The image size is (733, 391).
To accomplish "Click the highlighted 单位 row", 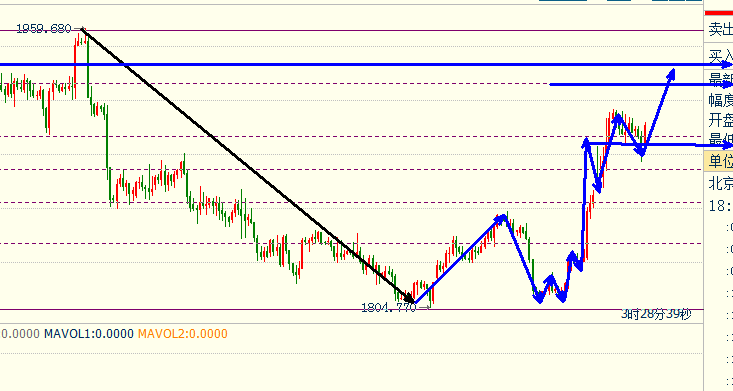I will 719,161.
